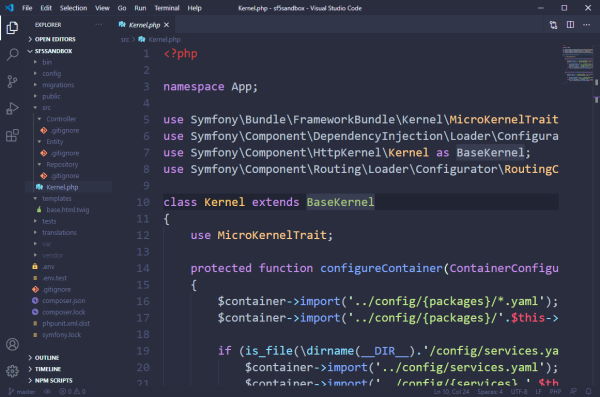Click the Spaces: 4 indentation status item
600x397 pixels.
[490, 392]
